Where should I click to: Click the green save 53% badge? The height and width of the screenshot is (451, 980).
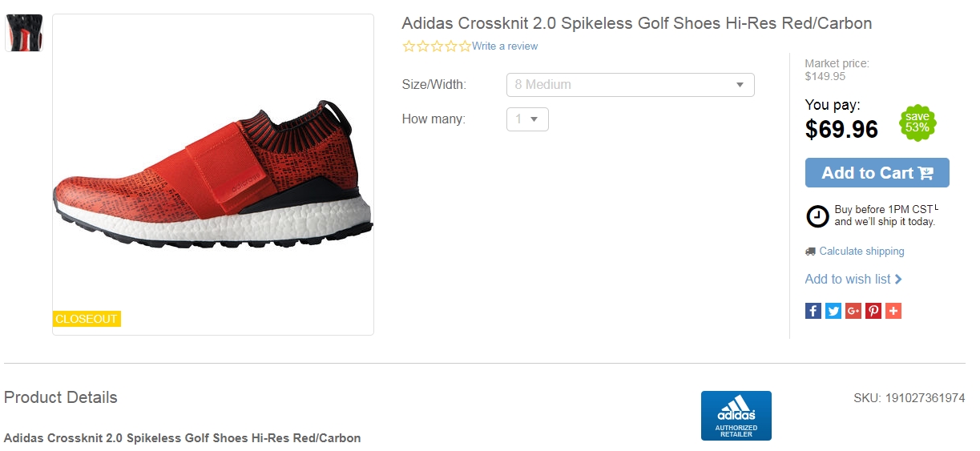pos(917,123)
